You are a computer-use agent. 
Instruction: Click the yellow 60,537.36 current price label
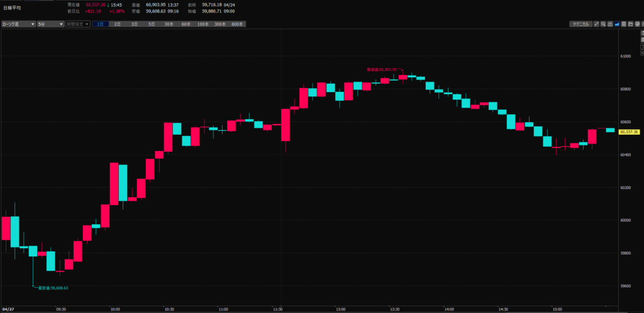(x=629, y=132)
